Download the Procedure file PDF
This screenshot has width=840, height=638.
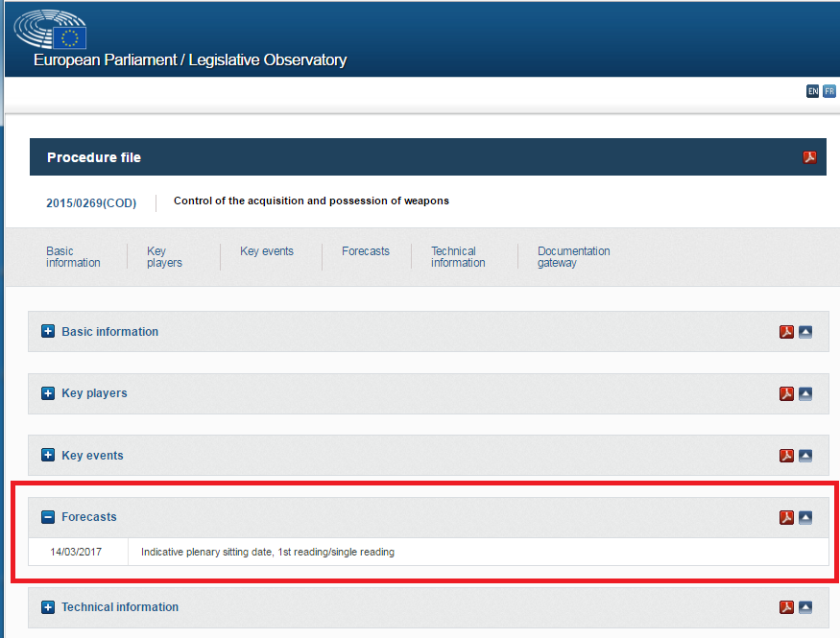tap(809, 157)
